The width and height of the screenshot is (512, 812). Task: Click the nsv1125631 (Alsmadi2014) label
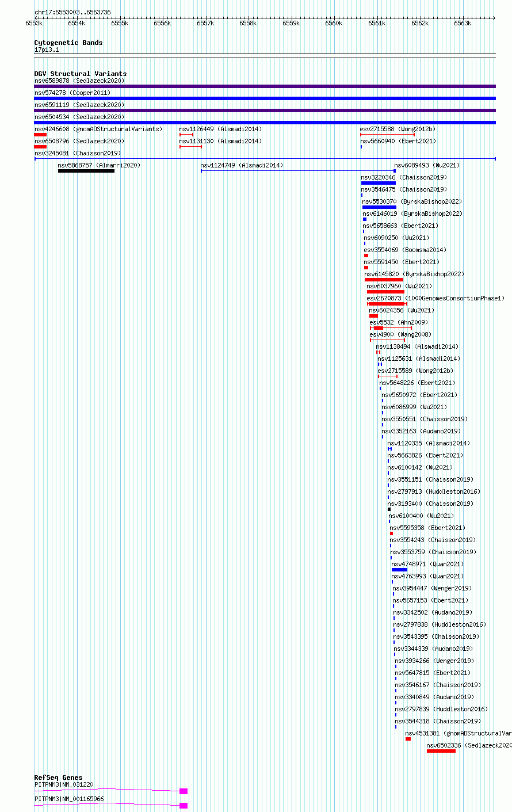(x=419, y=359)
